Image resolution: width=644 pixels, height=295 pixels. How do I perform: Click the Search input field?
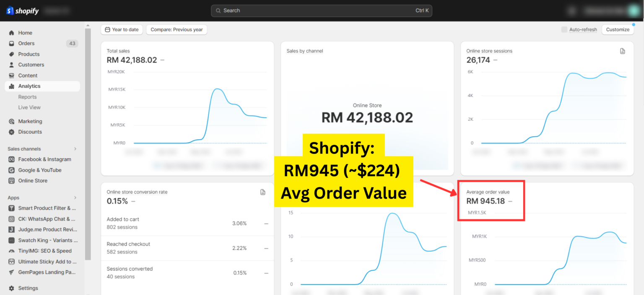coord(321,10)
